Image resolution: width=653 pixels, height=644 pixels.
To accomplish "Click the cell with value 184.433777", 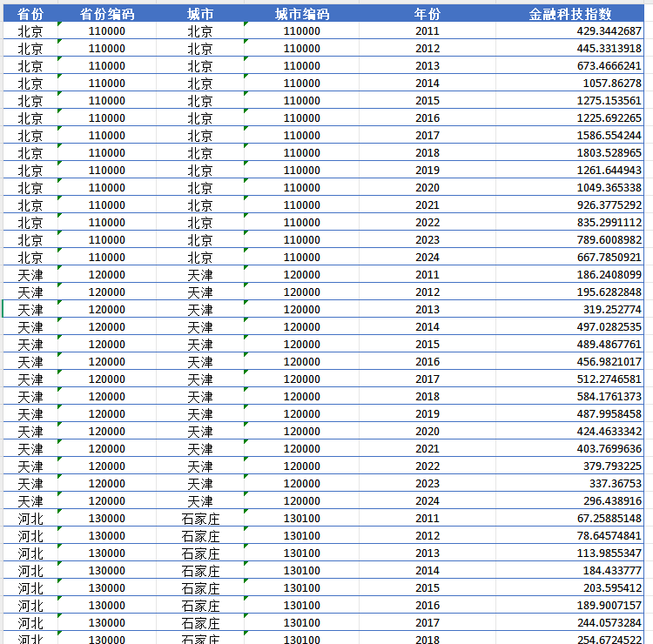I will [x=569, y=570].
